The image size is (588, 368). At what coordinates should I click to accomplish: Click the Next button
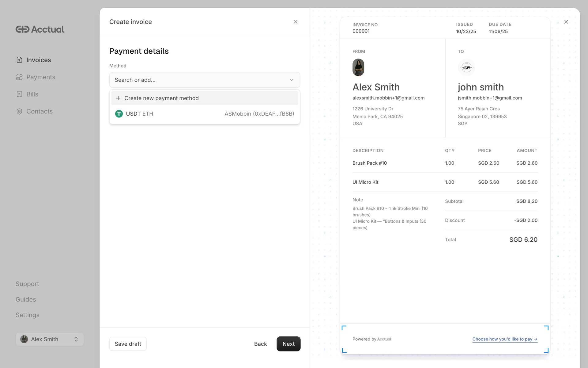tap(288, 344)
